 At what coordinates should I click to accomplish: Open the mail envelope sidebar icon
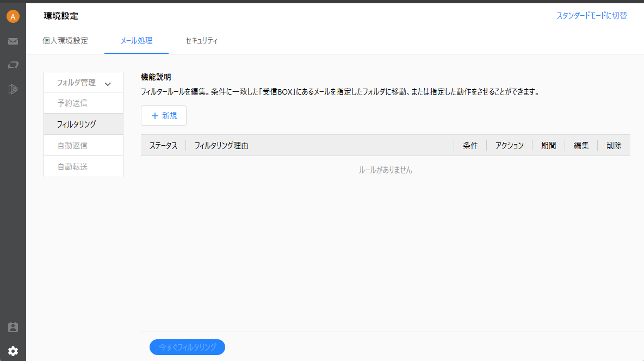point(13,41)
